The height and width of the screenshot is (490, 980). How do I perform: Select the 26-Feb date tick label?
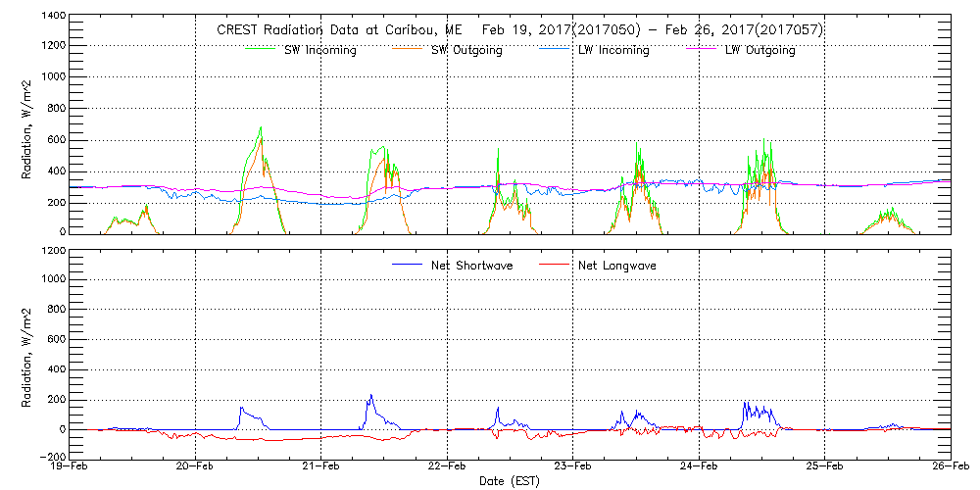point(951,468)
